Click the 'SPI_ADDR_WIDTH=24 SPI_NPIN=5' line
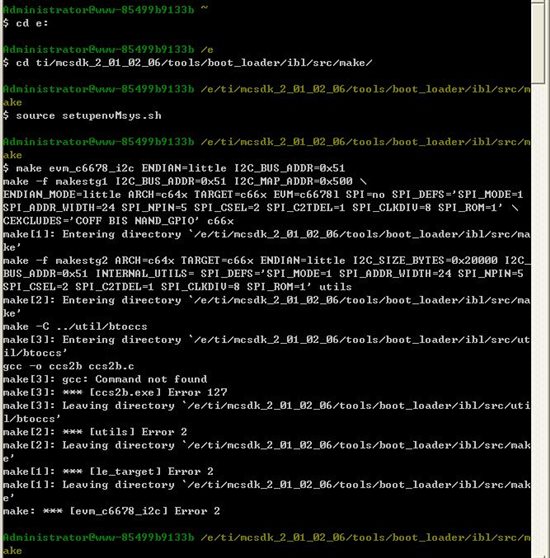 tap(260, 207)
